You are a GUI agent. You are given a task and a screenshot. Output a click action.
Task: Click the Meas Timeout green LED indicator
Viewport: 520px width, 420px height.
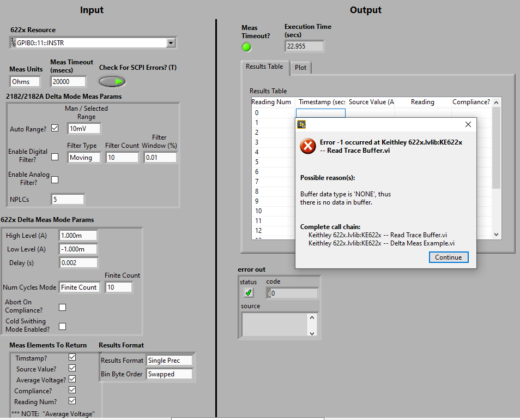coord(246,47)
